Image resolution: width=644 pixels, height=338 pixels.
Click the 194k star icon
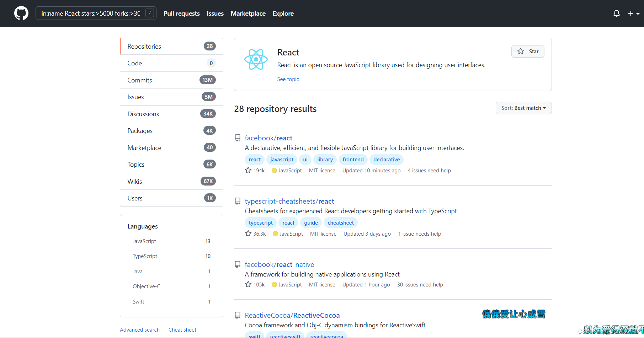tap(248, 170)
